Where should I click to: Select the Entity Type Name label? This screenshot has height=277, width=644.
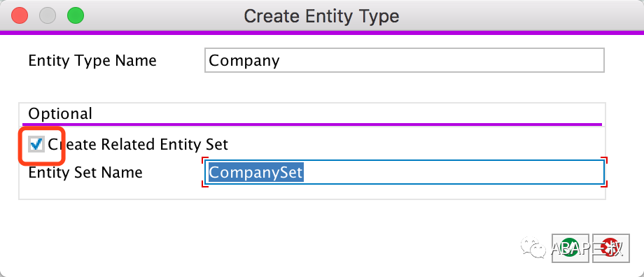92,61
